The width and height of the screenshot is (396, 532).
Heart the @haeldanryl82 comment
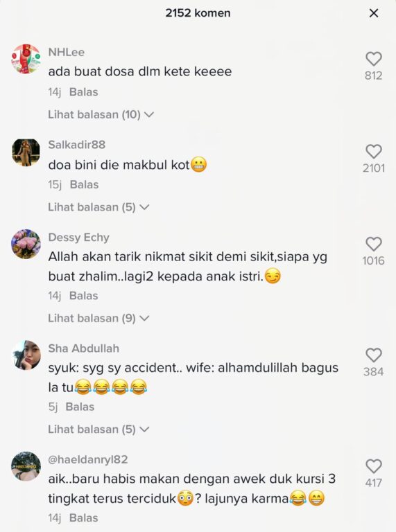[374, 466]
